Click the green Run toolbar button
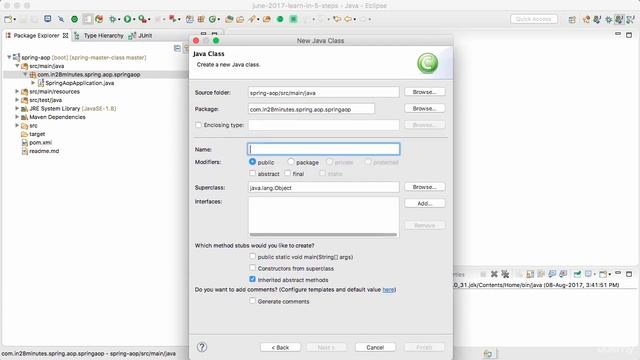The height and width of the screenshot is (360, 640). [127, 19]
